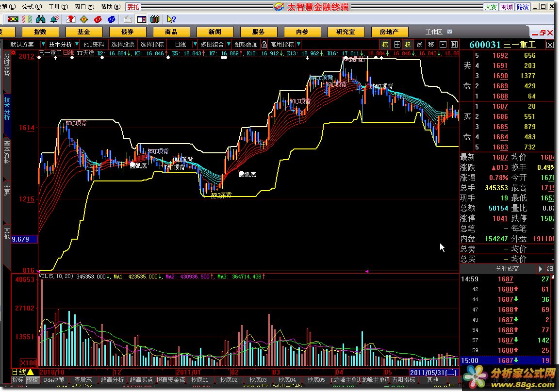Open the 窗口 menu

(x=84, y=7)
